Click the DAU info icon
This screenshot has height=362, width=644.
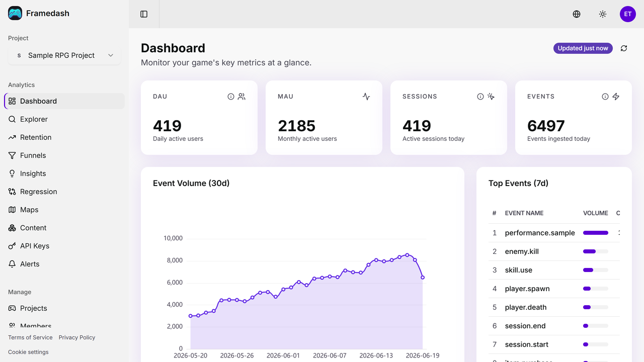click(x=231, y=97)
